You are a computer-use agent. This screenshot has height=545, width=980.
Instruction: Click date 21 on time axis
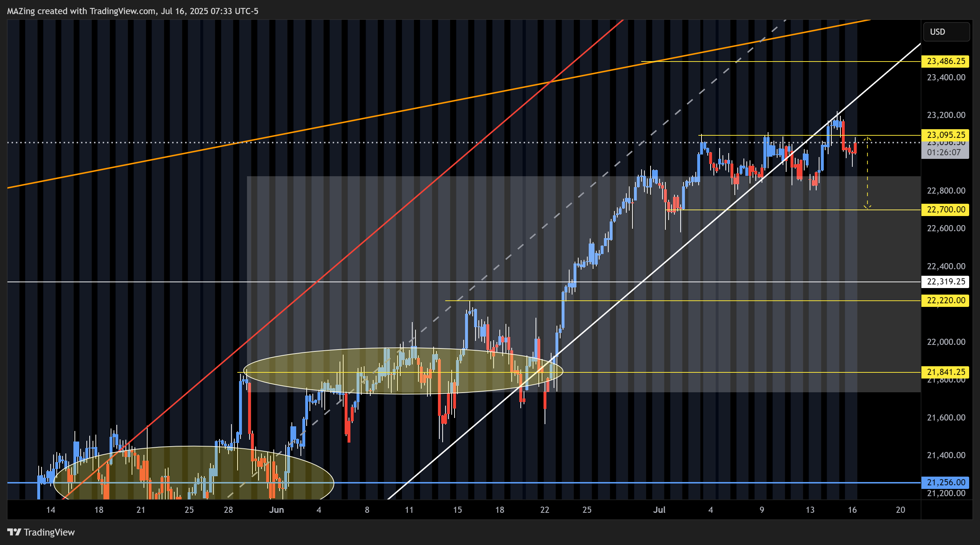click(141, 510)
